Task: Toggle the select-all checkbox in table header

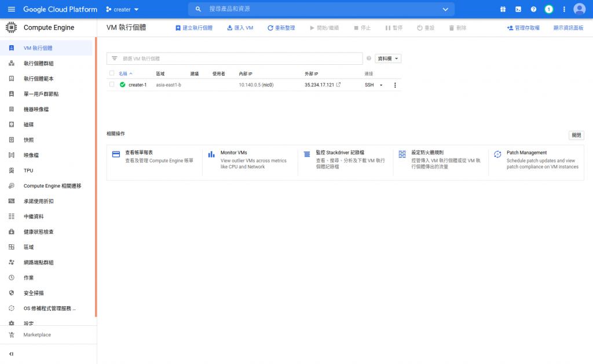Action: click(112, 73)
